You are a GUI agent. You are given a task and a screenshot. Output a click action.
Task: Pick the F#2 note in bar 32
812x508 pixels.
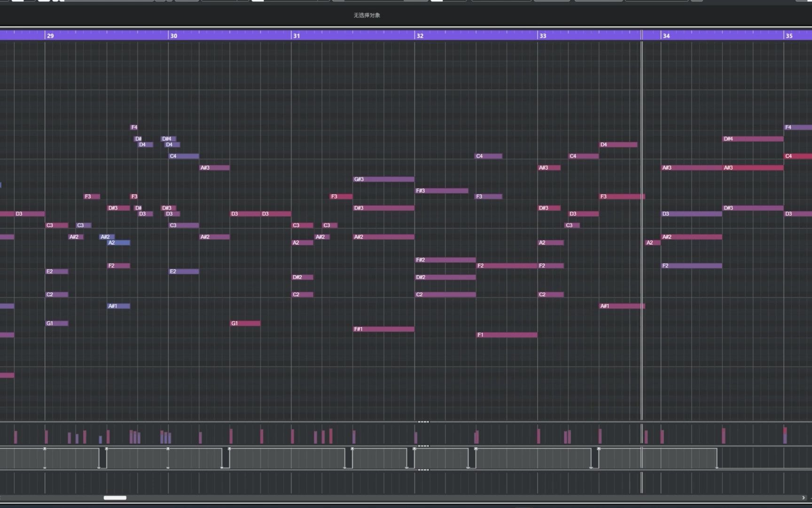point(445,260)
